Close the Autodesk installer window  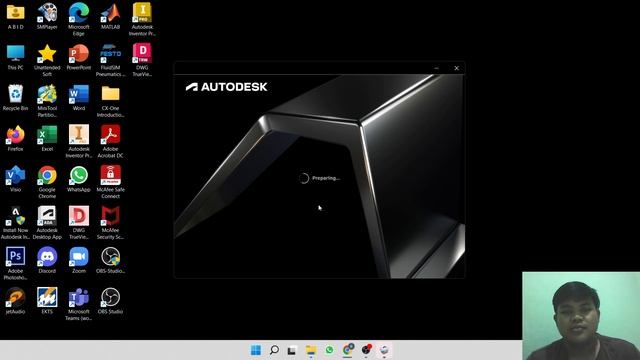[x=456, y=68]
